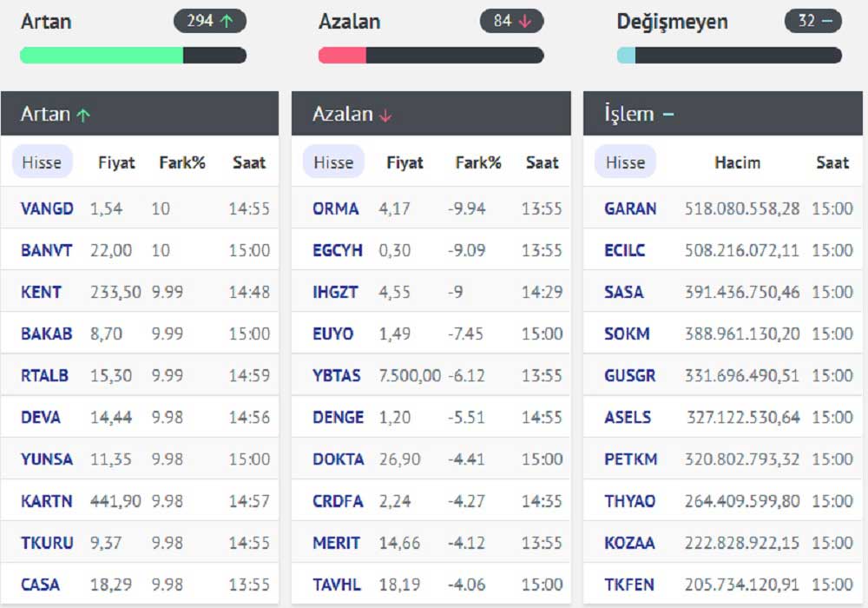Viewport: 868px width, 608px height.
Task: Open YUNSA stock link
Action: [x=47, y=459]
